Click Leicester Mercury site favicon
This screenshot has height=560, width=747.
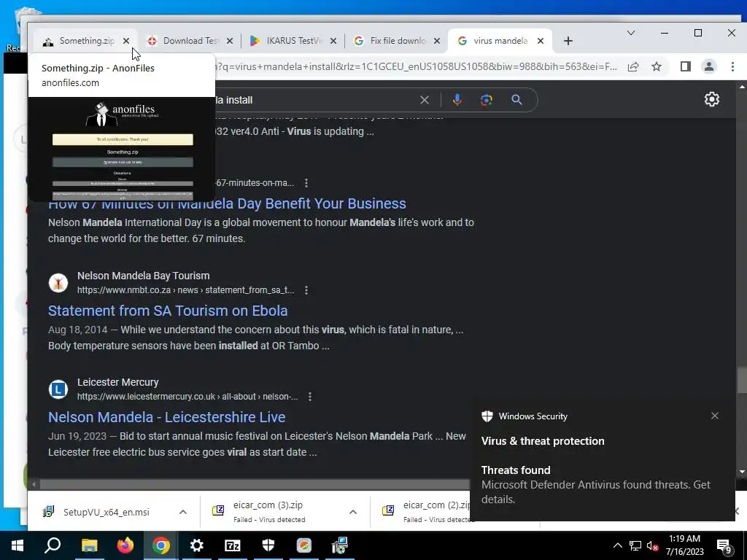coord(58,389)
